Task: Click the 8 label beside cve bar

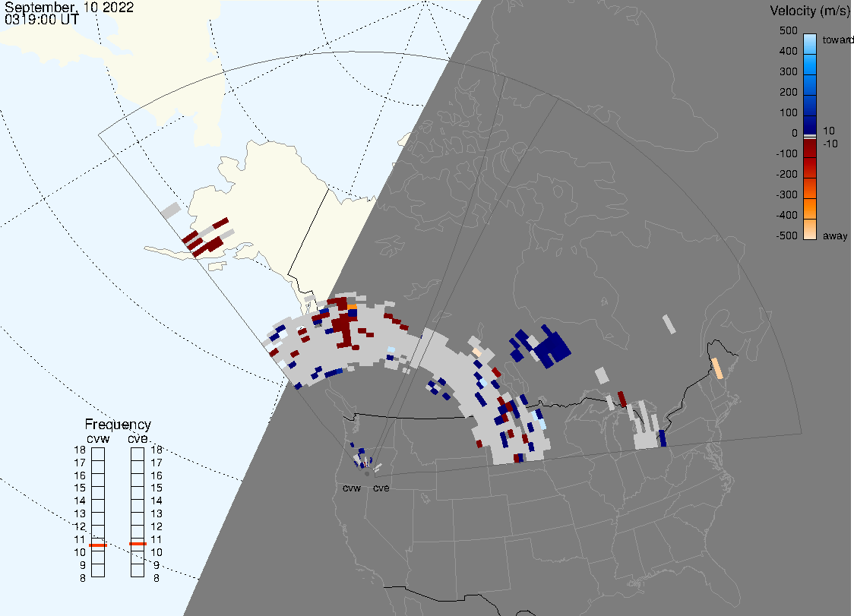Action: 157,579
